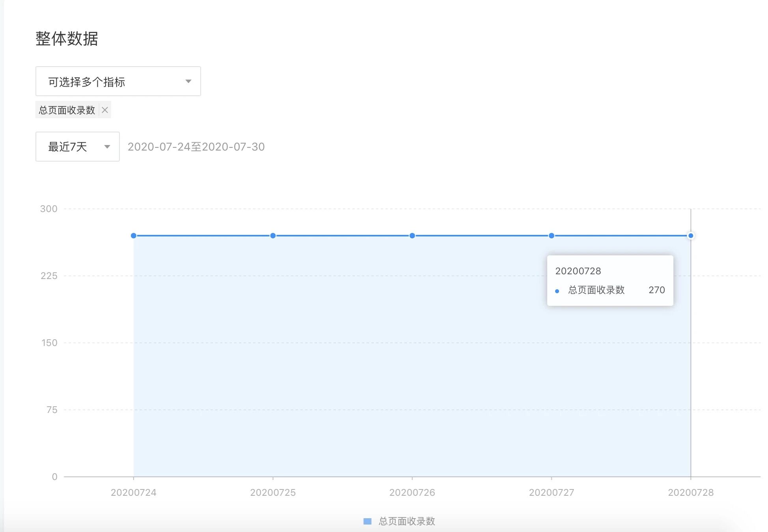Click the blue legend swatch at bottom
The image size is (768, 532).
click(367, 521)
